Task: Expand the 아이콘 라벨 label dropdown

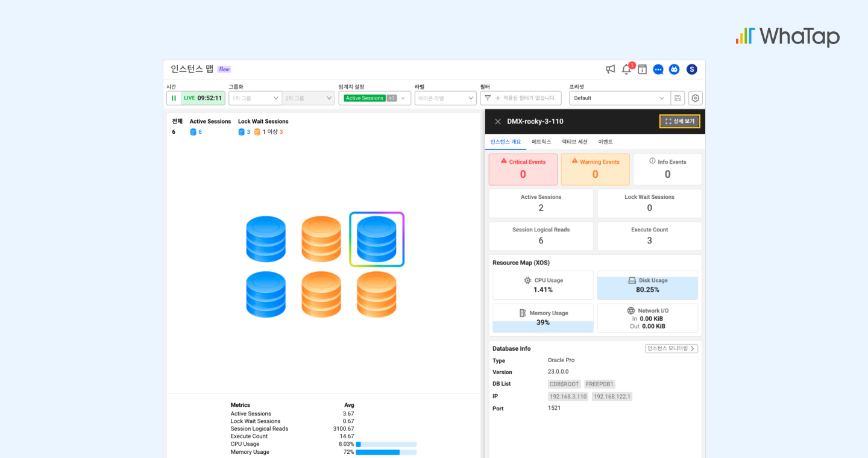Action: pos(445,98)
